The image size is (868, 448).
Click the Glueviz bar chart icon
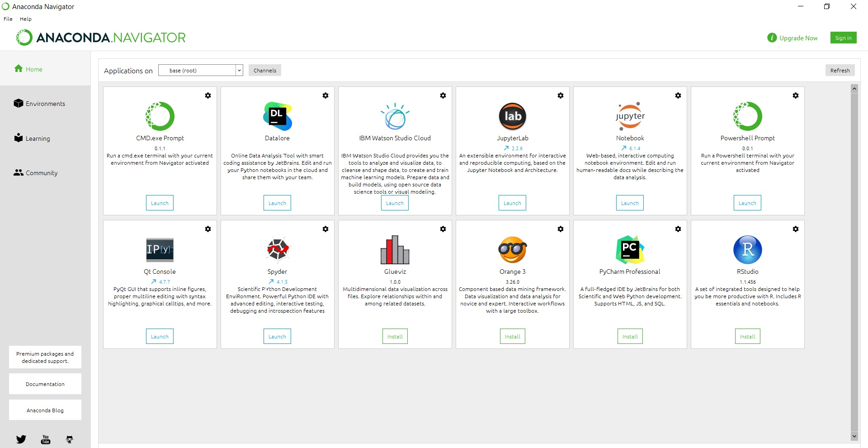pos(395,250)
